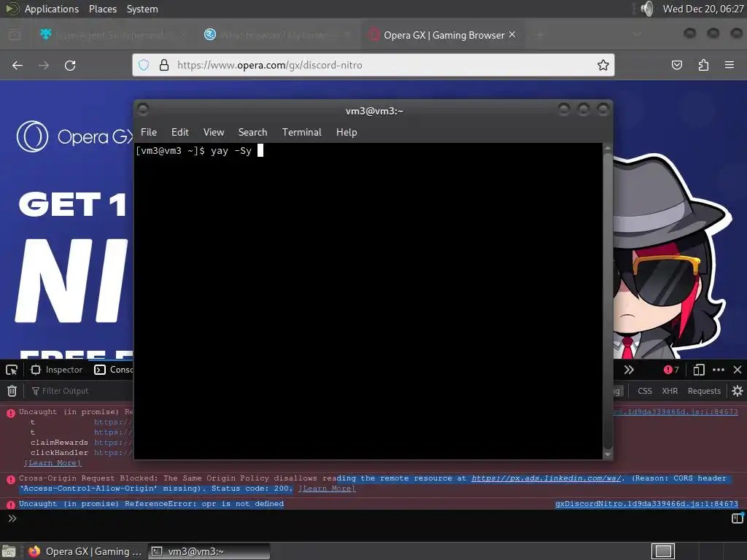Toggle the XHR filter in console
747x560 pixels.
[x=670, y=391]
